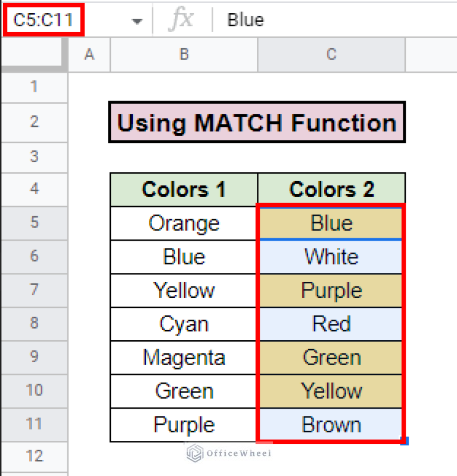The image size is (457, 476).
Task: Select the Brown cell
Action: pos(331,425)
